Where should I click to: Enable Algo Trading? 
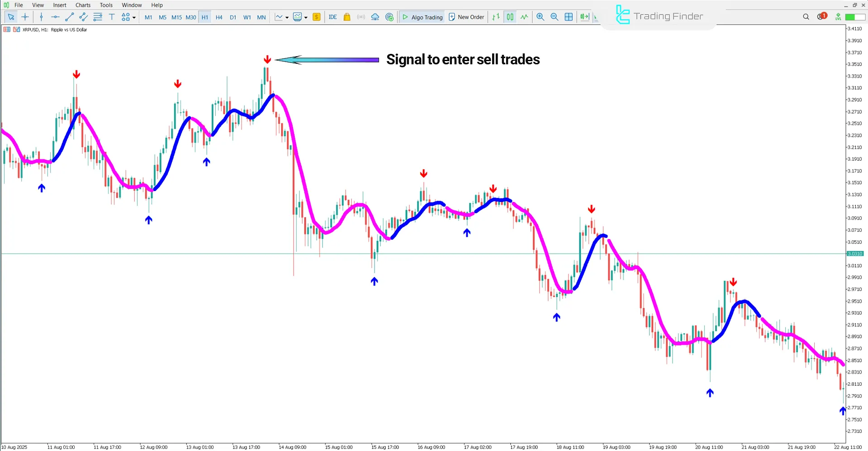(422, 17)
